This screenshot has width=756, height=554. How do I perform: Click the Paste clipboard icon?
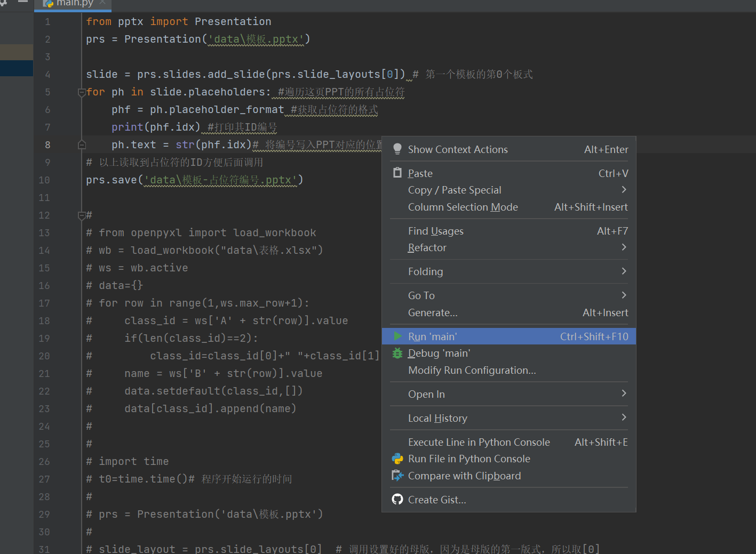(x=397, y=173)
